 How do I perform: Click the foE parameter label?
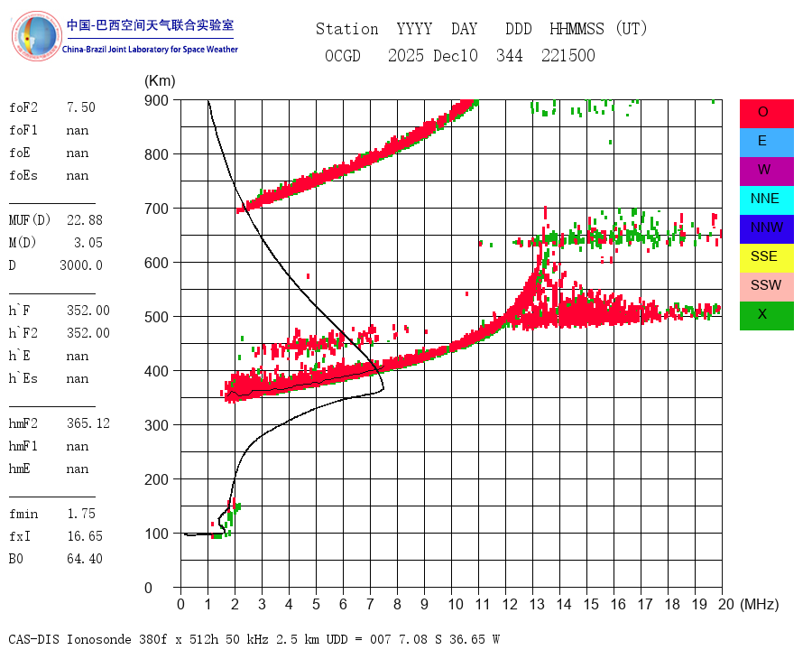coord(20,153)
